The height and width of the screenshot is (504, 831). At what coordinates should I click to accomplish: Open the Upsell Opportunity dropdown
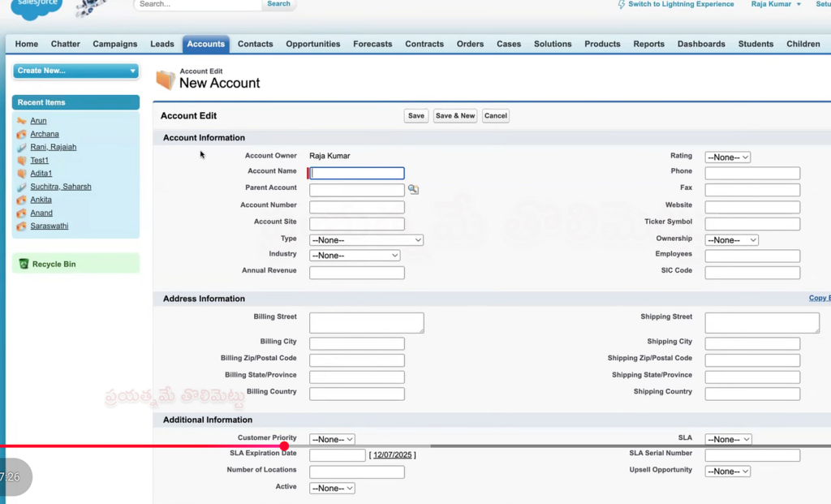(x=726, y=471)
